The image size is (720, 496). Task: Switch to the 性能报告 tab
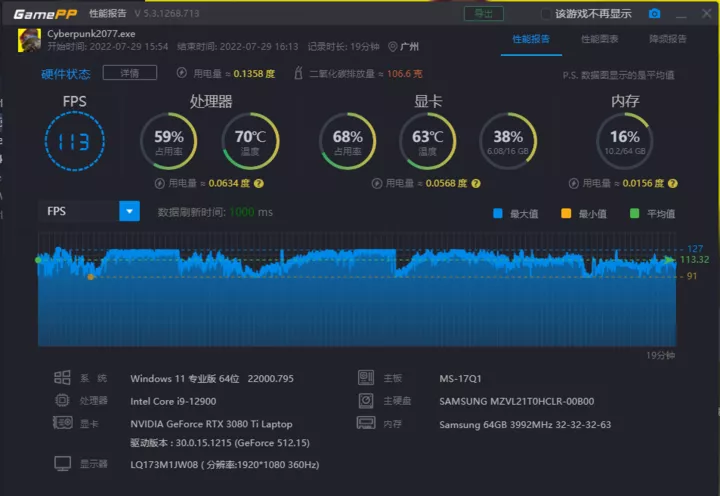click(x=531, y=39)
